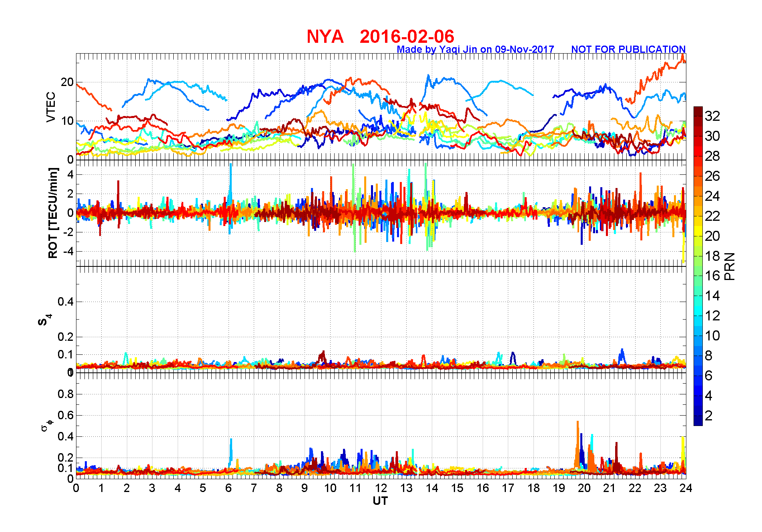Click UT axis tick label '17'
762x532 pixels.
click(508, 488)
